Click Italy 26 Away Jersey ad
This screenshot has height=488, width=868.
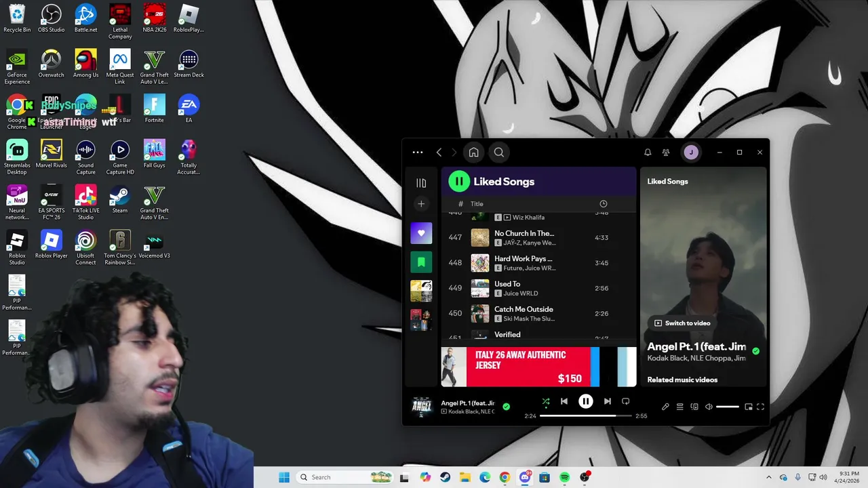(539, 367)
